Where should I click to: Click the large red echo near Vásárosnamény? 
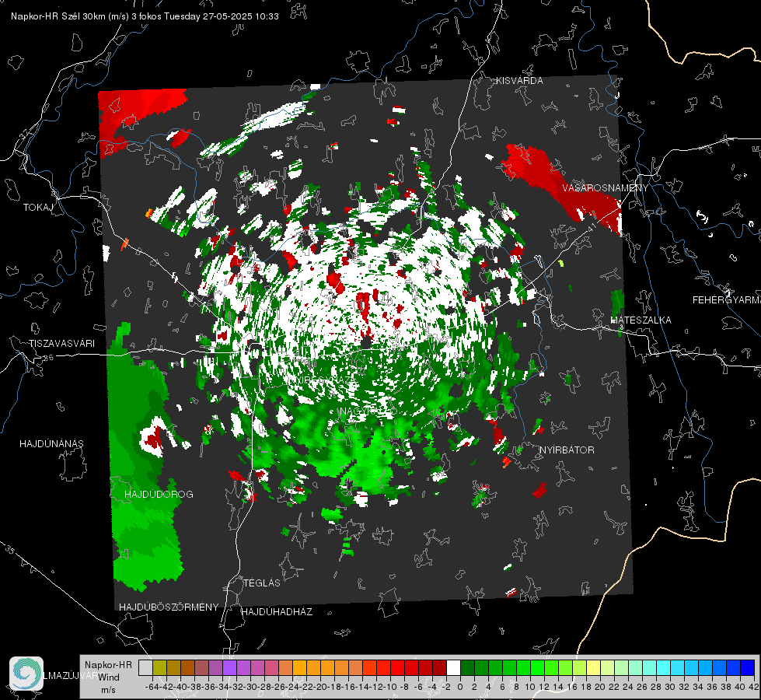[x=563, y=187]
